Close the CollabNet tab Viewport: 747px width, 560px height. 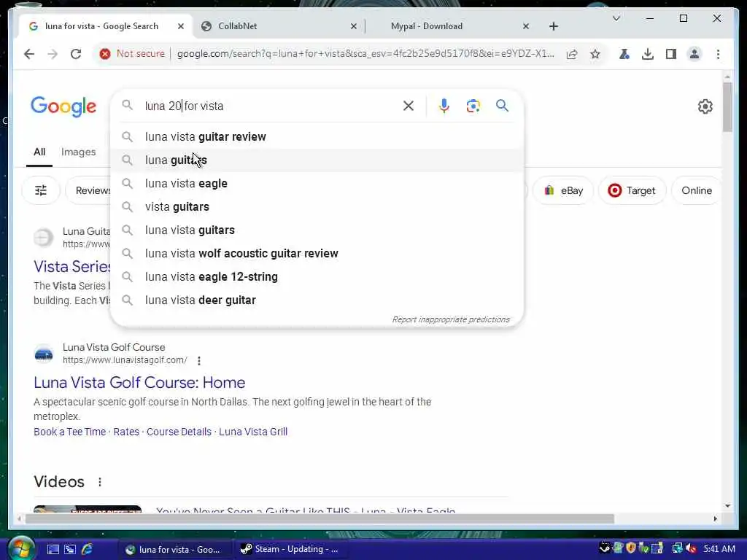click(x=354, y=26)
